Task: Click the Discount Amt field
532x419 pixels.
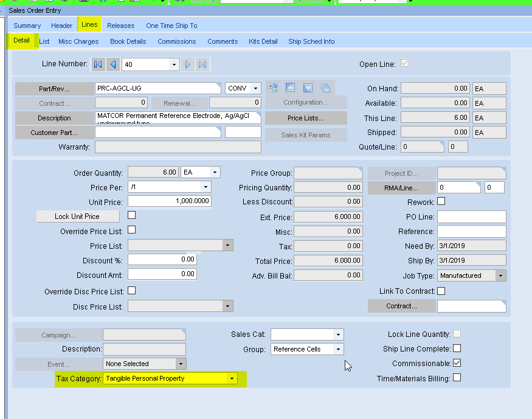Action: (162, 274)
